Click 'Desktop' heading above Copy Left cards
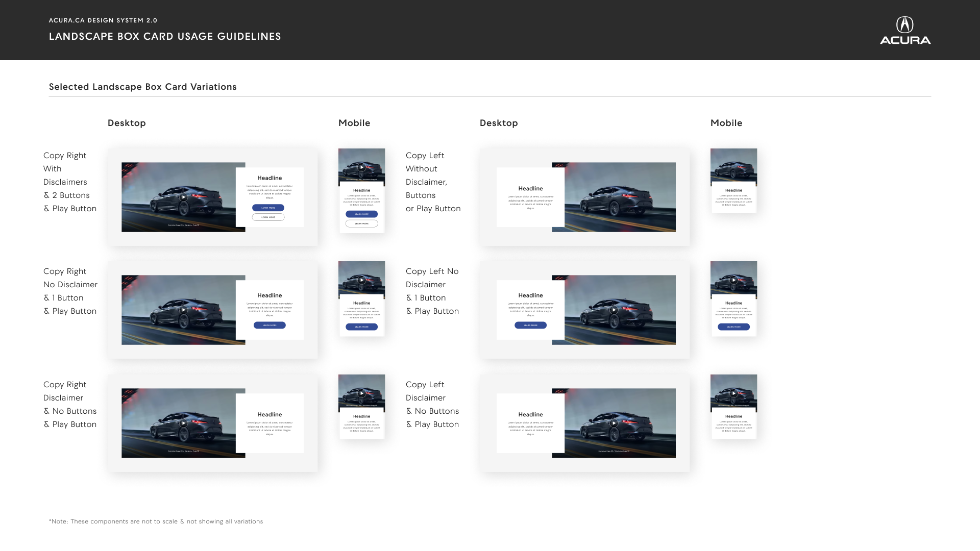 [x=499, y=123]
